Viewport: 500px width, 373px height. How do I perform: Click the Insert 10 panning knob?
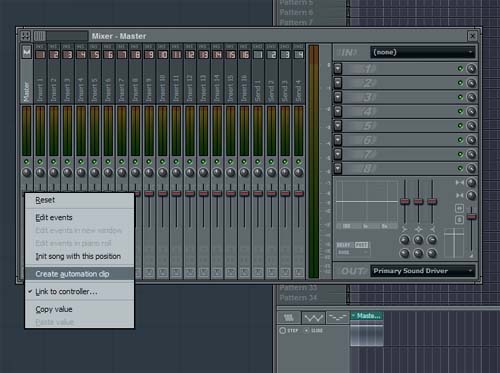coord(163,172)
